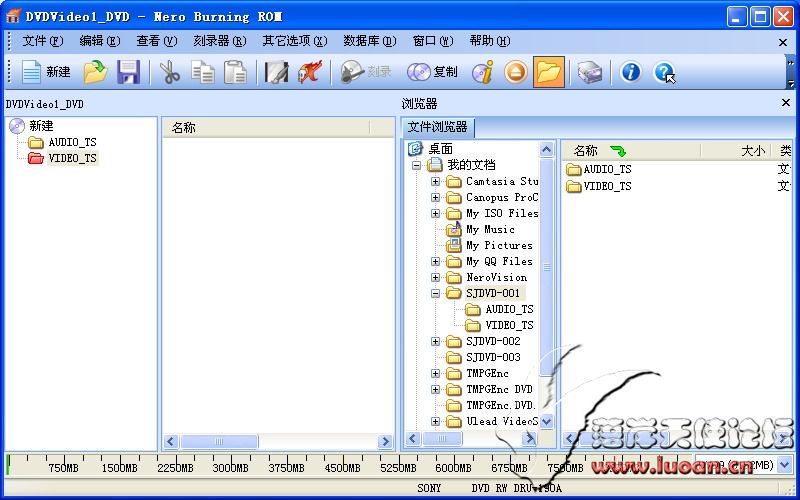Select VIDEO_TS in browser file list

[x=607, y=186]
